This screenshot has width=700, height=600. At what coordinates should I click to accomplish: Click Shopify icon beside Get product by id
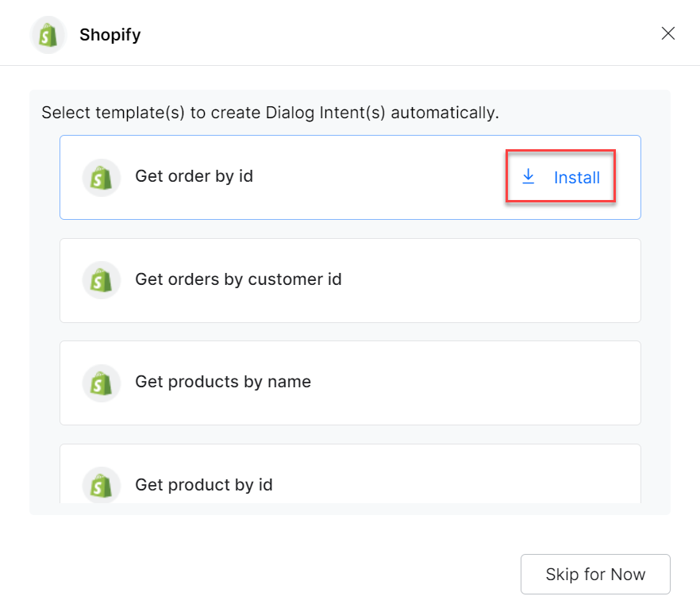(101, 485)
